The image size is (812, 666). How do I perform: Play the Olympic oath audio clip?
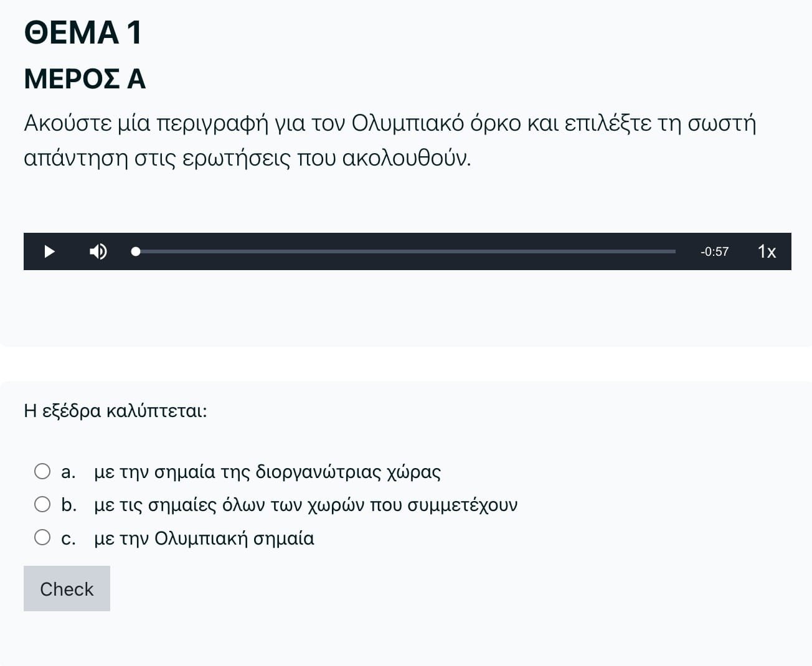50,251
